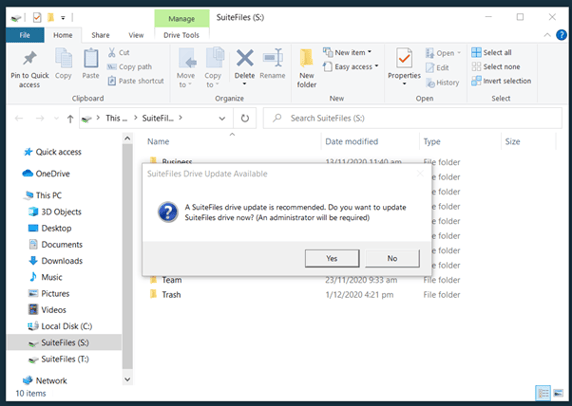Open Desktop in navigation pane
The height and width of the screenshot is (406, 572).
click(x=50, y=228)
